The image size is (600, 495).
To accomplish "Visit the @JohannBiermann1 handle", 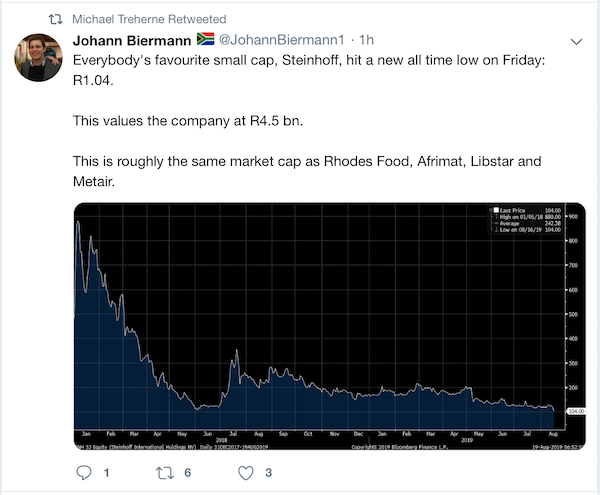I will coord(282,40).
